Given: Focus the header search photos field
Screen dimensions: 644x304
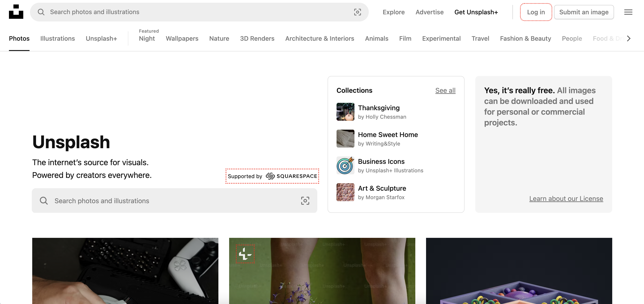Looking at the screenshot, I should point(199,12).
